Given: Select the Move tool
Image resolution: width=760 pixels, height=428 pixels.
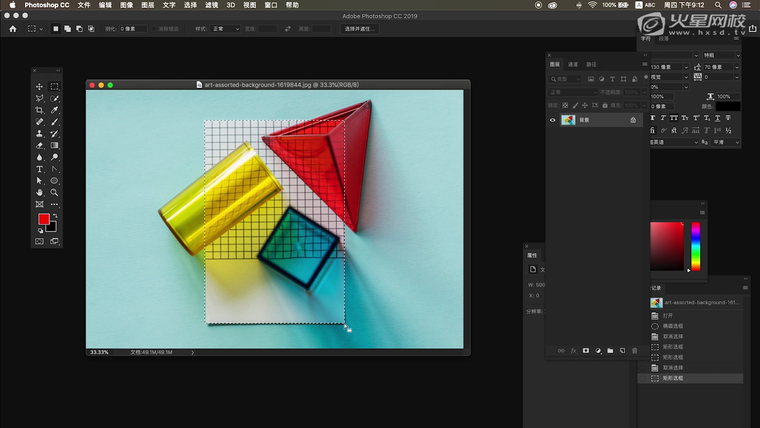Looking at the screenshot, I should [x=40, y=87].
